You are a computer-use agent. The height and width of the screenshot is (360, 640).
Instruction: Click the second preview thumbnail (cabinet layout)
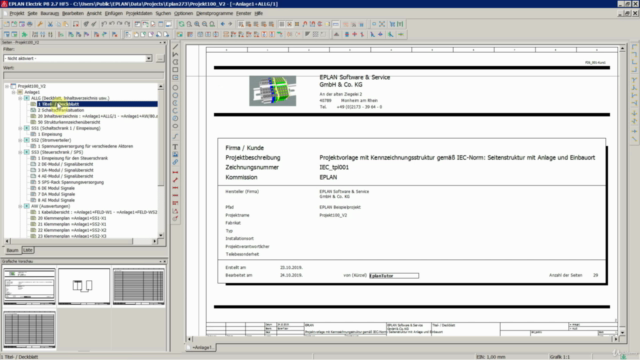click(x=84, y=286)
